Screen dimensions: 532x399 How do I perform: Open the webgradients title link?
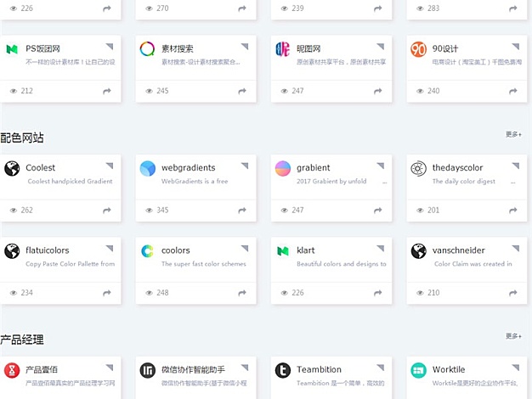tap(189, 168)
